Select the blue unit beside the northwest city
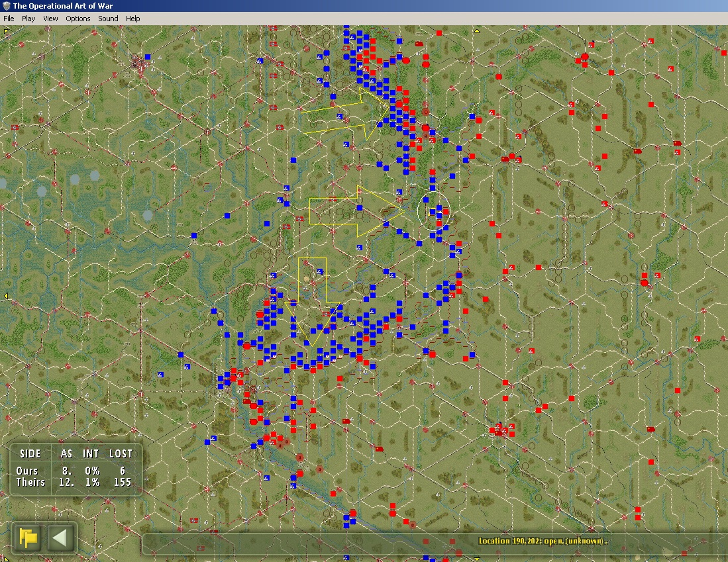 point(148,57)
